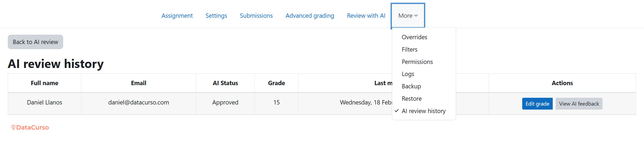Screen dimensions: 644x141
Task: Click the AI Status column header
Action: pyautogui.click(x=225, y=83)
